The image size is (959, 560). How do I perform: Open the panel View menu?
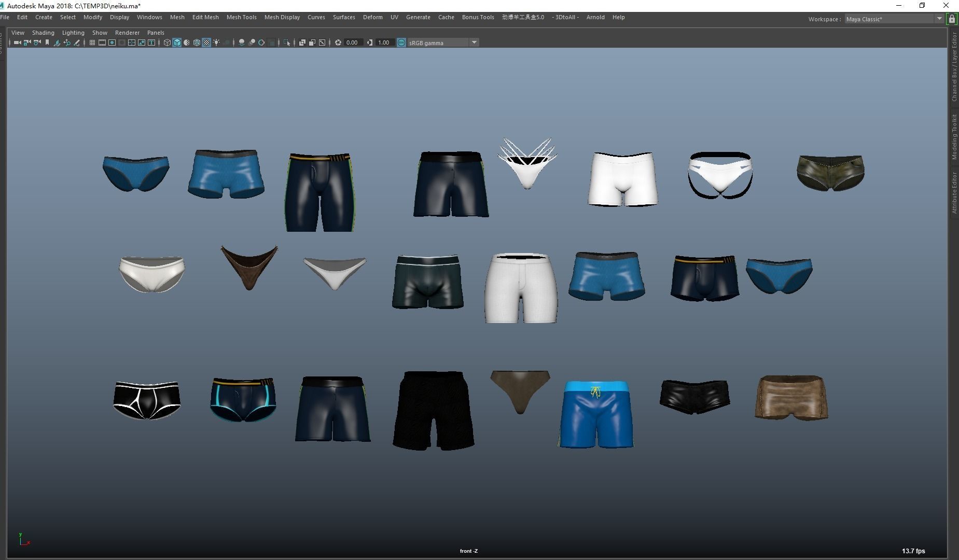pyautogui.click(x=18, y=33)
